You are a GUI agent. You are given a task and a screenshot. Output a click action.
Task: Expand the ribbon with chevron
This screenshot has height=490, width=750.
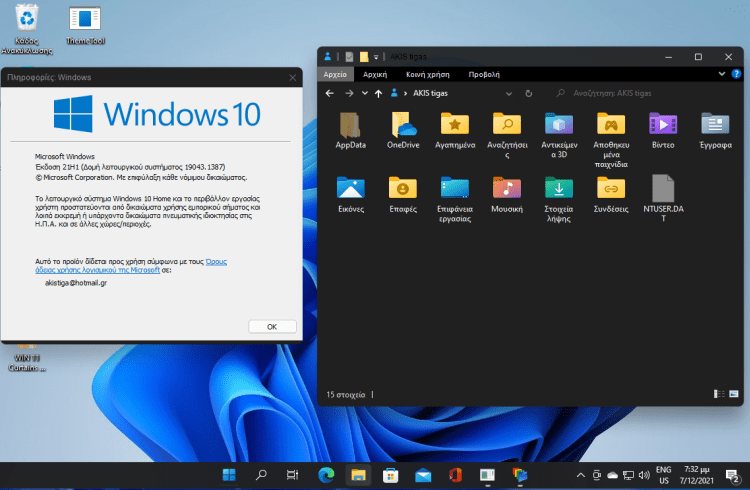722,74
